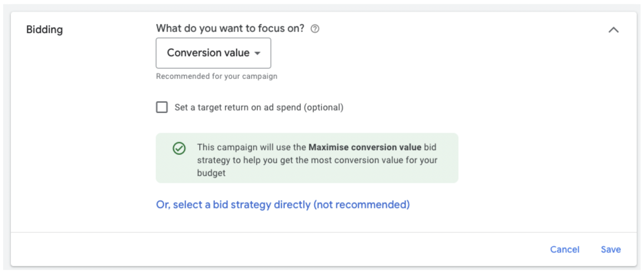Enable the target return on ad spend checkbox
Screen dimensions: 644x274
pos(162,107)
